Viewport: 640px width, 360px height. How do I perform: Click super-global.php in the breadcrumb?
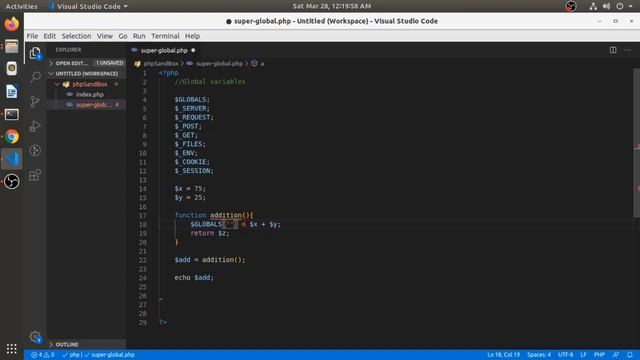[219, 64]
